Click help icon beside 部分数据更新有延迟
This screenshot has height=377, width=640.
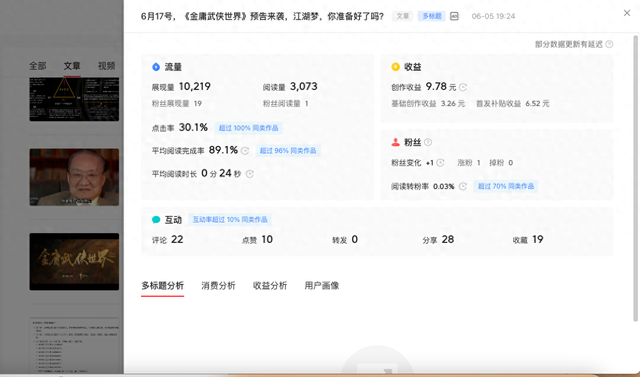tap(609, 44)
